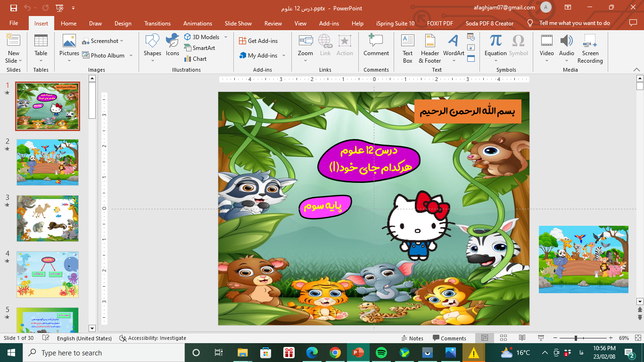Image resolution: width=644 pixels, height=362 pixels.
Task: Open the Animations tab
Action: pos(198,23)
